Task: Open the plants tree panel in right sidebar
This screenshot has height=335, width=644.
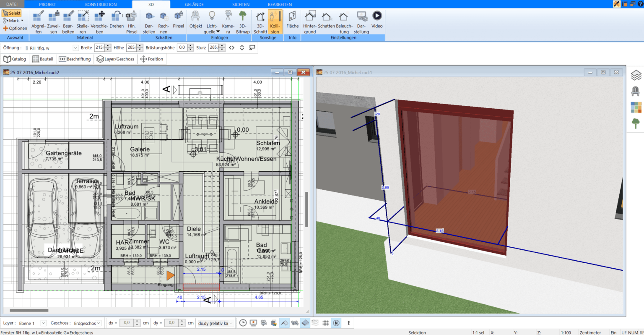Action: pos(636,123)
